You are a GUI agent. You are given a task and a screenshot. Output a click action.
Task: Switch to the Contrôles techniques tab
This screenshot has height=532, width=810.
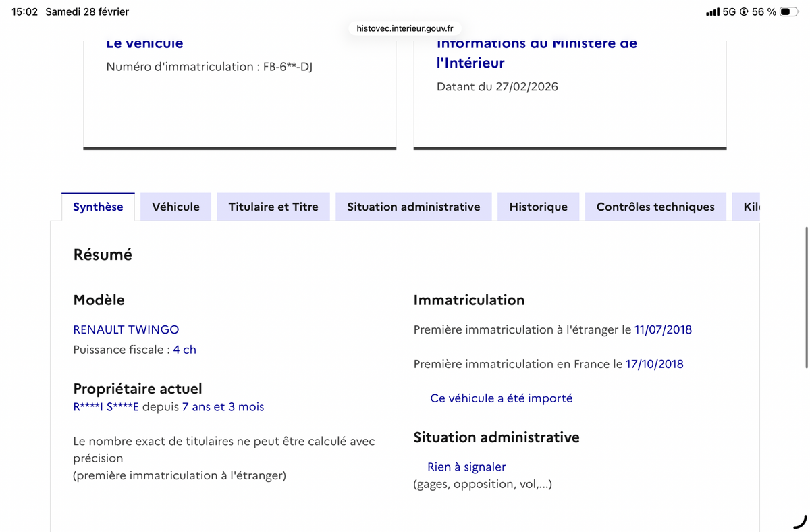click(655, 207)
